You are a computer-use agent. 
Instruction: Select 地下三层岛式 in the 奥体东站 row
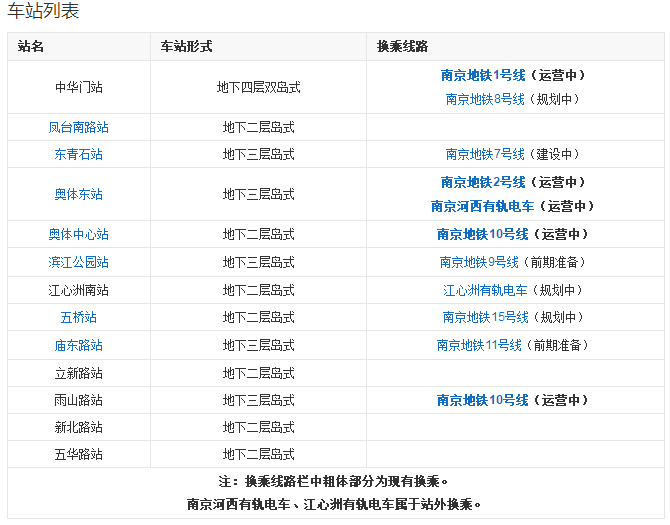click(259, 194)
